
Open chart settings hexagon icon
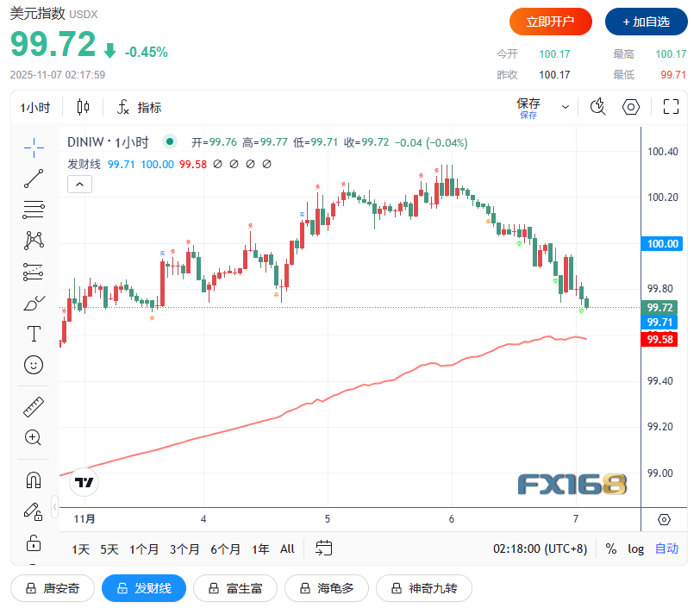pos(631,107)
